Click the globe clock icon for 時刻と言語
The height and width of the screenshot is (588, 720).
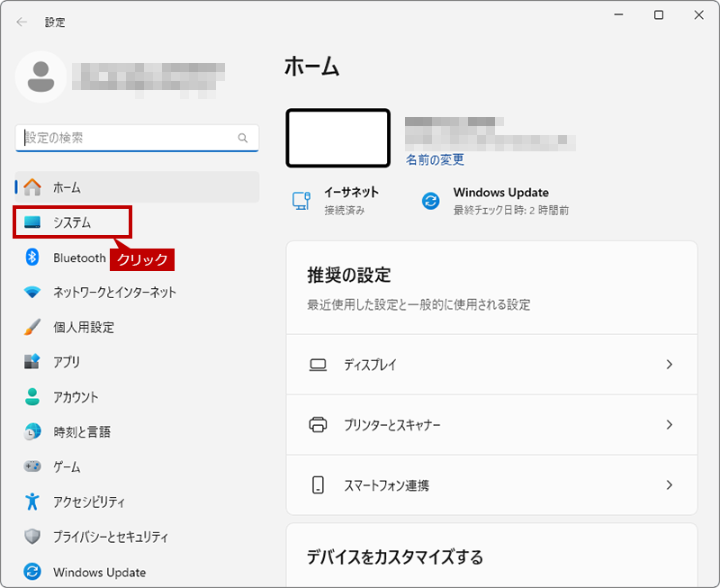[32, 431]
